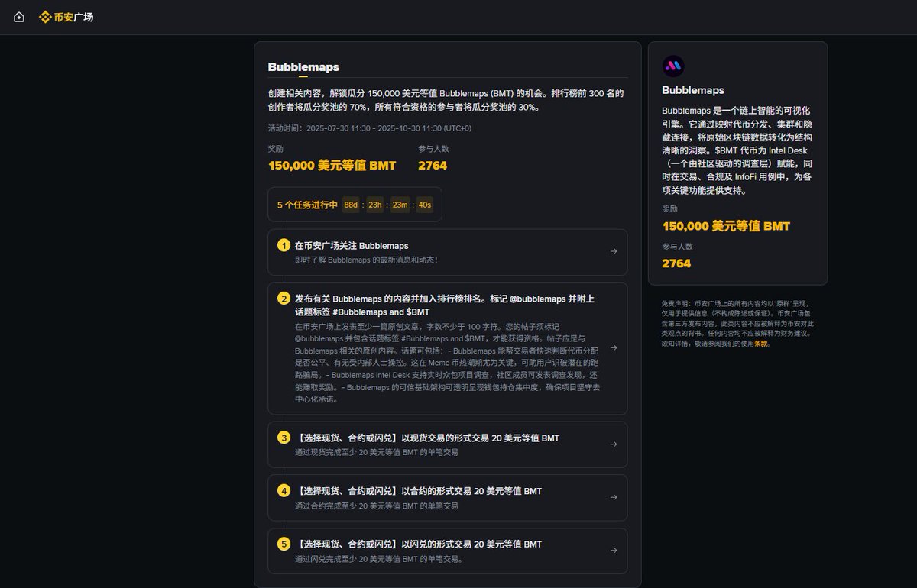Select the 23h hours countdown value
Viewport: 917px width, 588px height.
click(x=375, y=205)
